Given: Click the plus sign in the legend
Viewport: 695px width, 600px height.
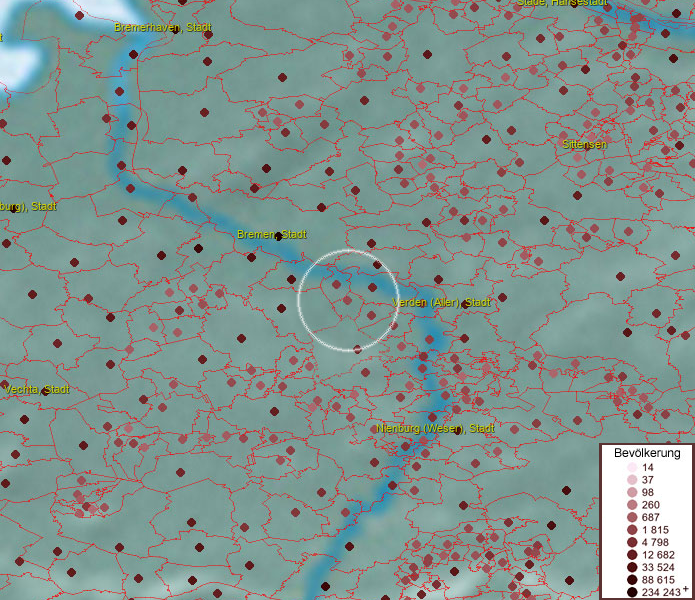Looking at the screenshot, I should pos(686,589).
